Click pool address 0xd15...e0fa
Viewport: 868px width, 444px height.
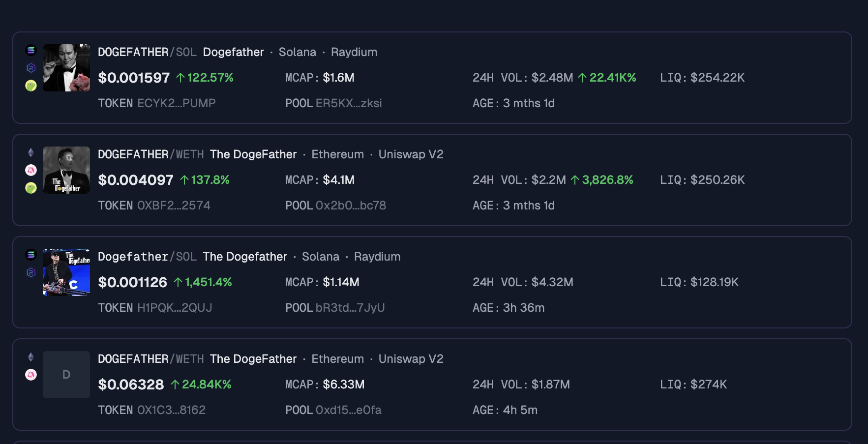[348, 410]
